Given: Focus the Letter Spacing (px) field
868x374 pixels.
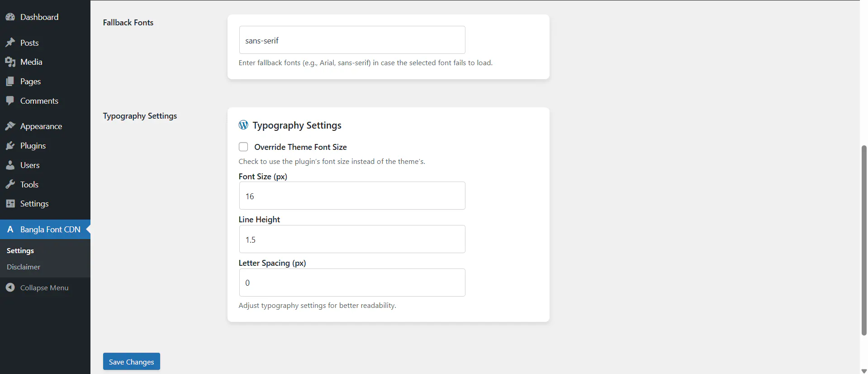Looking at the screenshot, I should click(x=352, y=283).
